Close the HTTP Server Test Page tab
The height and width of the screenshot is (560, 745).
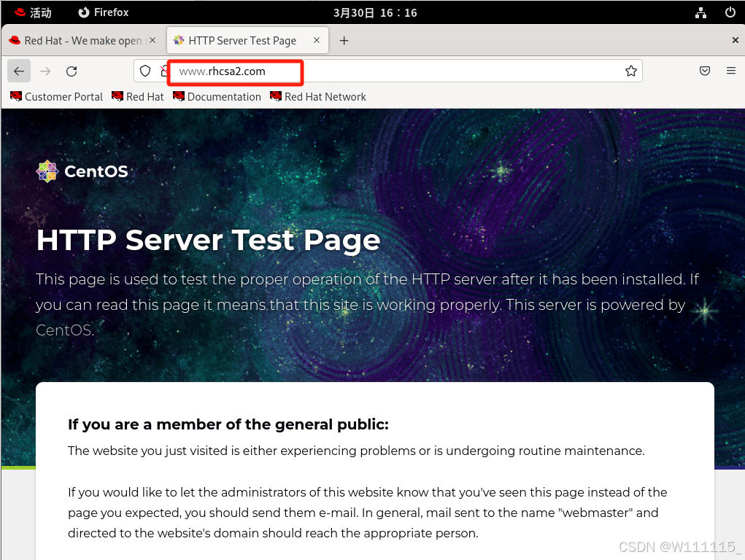coord(317,40)
